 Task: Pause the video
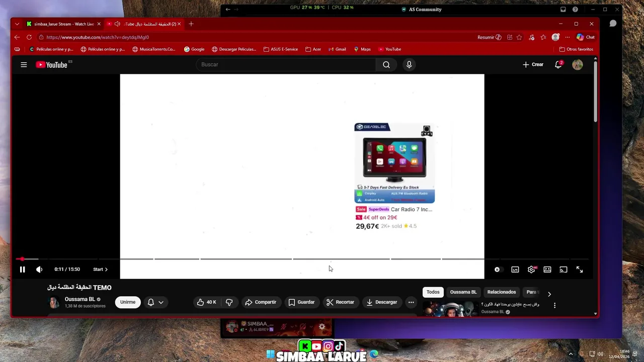click(x=22, y=269)
